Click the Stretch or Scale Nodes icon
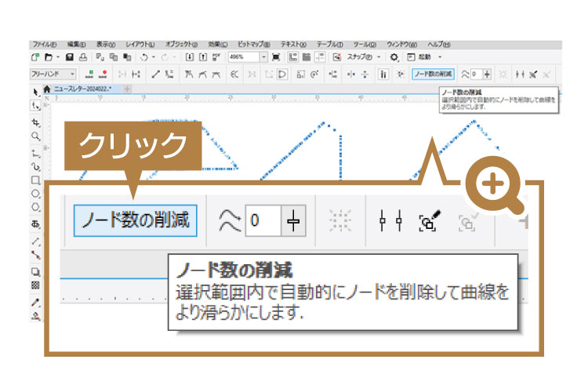The image size is (588, 392). pyautogui.click(x=300, y=74)
